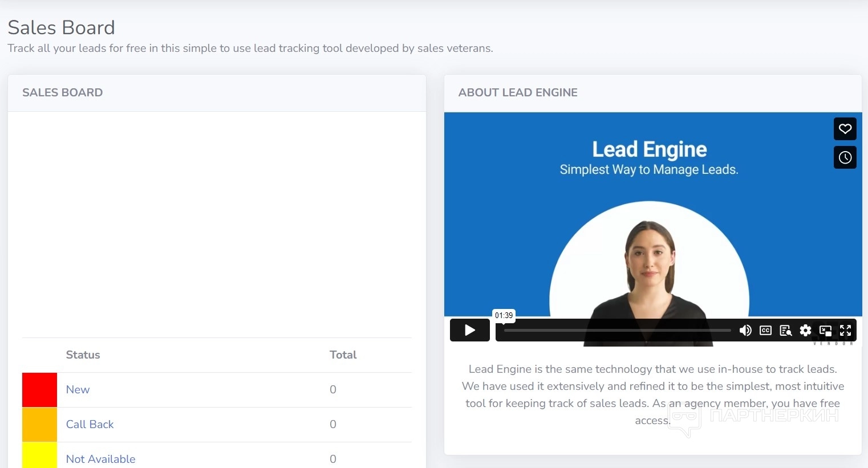868x468 pixels.
Task: Click the ABOUT LEAD ENGINE panel header
Action: pos(653,93)
